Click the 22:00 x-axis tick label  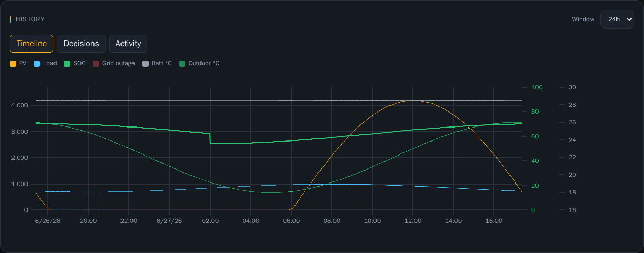point(129,221)
